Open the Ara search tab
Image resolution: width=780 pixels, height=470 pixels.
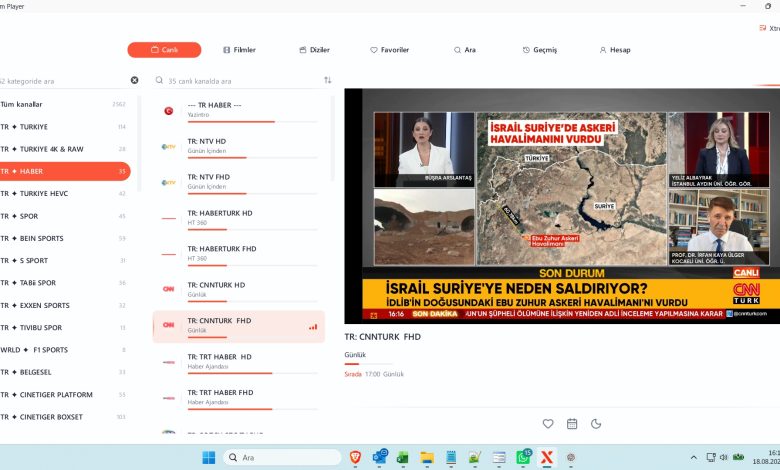[x=465, y=50]
